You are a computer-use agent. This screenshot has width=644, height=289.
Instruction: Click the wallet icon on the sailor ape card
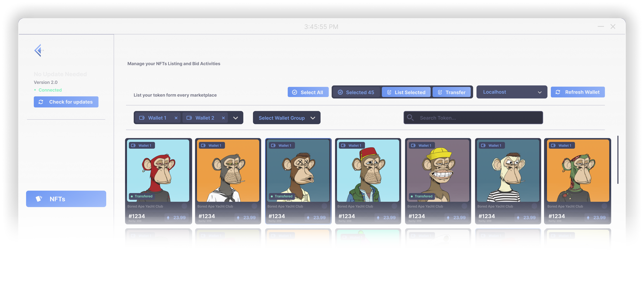pyautogui.click(x=203, y=146)
